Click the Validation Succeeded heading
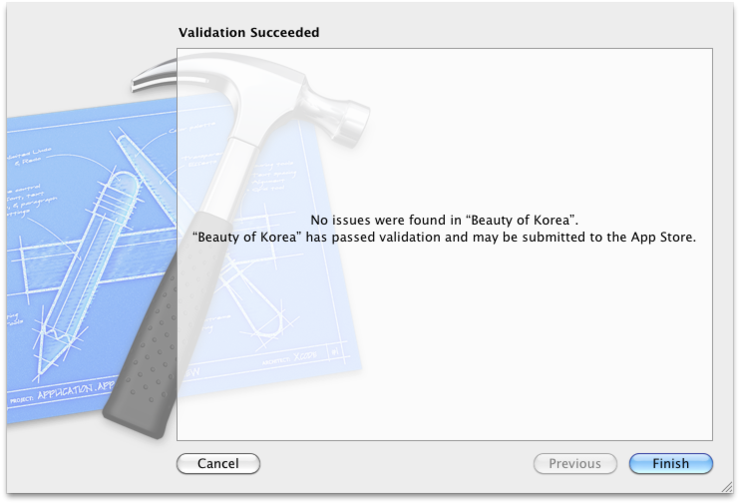 tap(249, 32)
